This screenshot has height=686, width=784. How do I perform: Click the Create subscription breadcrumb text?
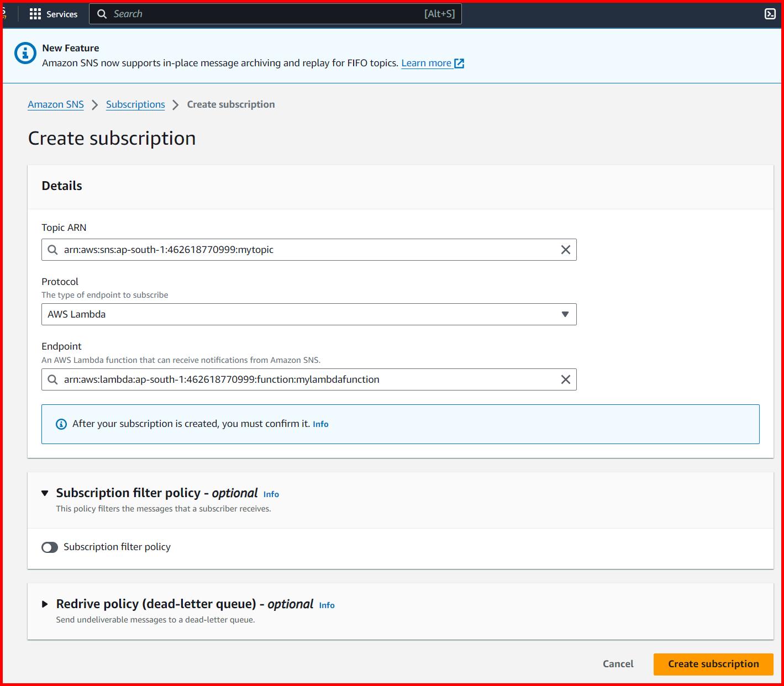click(231, 104)
